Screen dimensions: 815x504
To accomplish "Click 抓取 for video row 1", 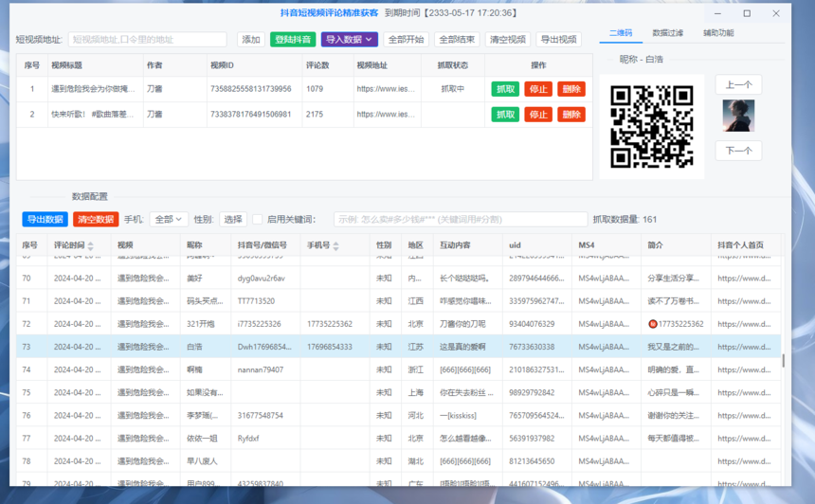I will click(505, 89).
